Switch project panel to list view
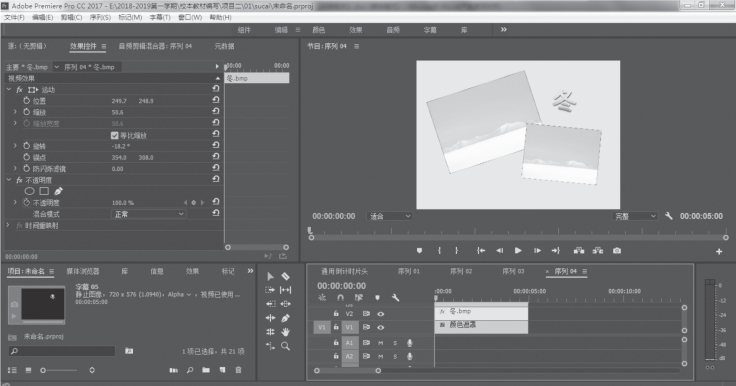 pos(13,370)
